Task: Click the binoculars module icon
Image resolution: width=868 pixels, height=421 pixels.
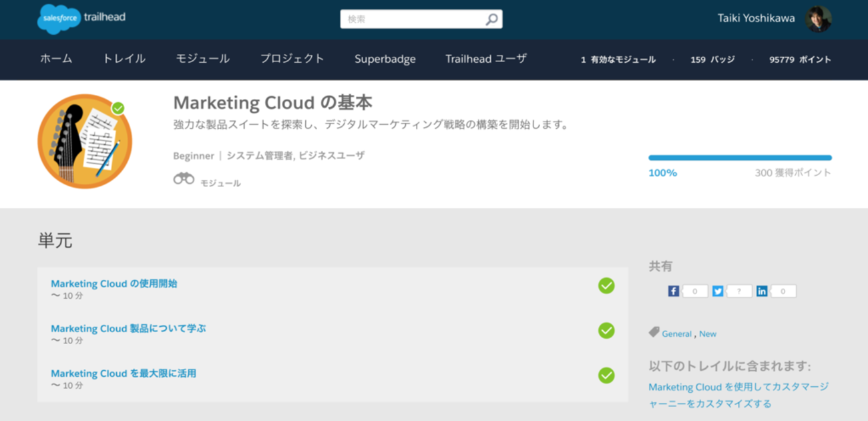Action: click(184, 178)
